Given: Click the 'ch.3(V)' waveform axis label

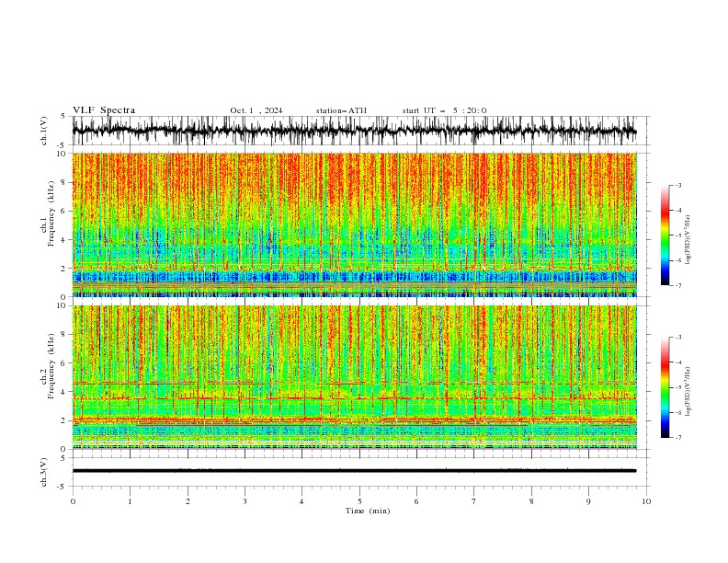Looking at the screenshot, I should pos(44,472).
